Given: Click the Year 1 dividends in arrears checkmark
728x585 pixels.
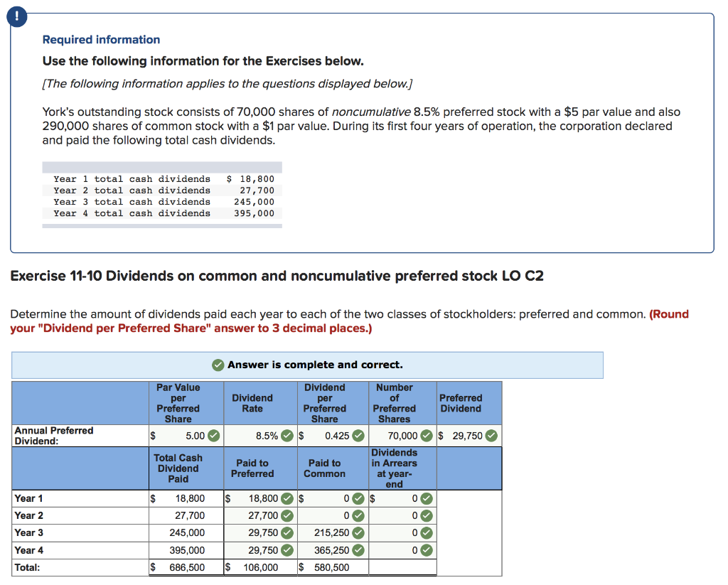Looking at the screenshot, I should [427, 499].
